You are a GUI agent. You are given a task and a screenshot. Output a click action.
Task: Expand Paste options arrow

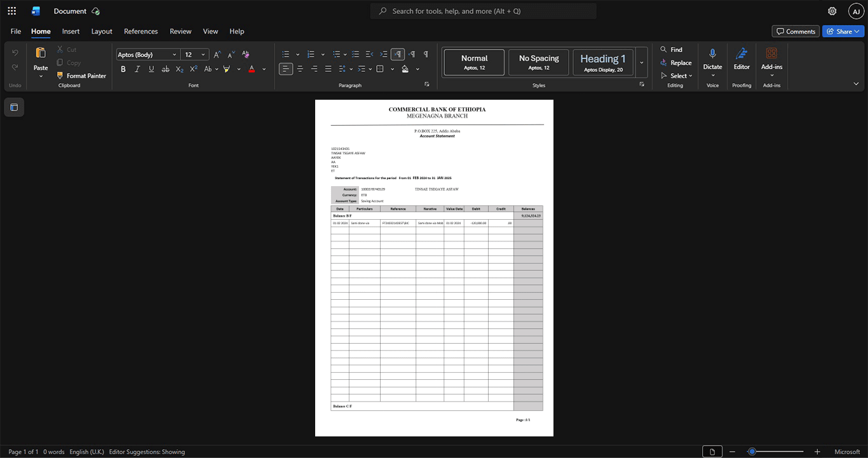(x=41, y=76)
